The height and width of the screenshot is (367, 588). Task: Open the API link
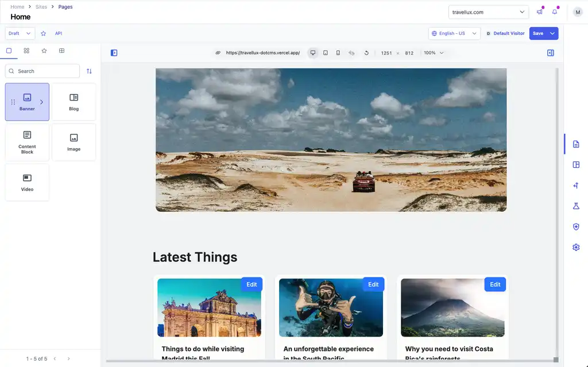click(x=59, y=33)
